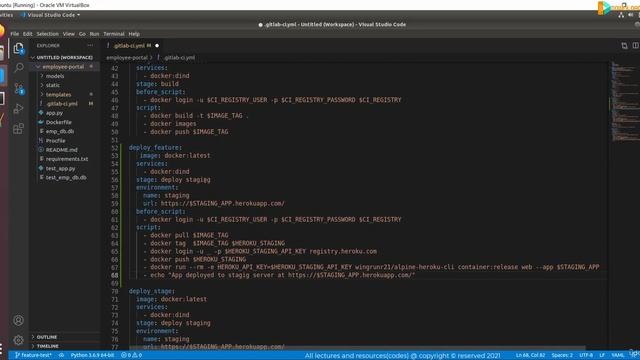
Task: Open the Extensions view
Action: click(18, 129)
